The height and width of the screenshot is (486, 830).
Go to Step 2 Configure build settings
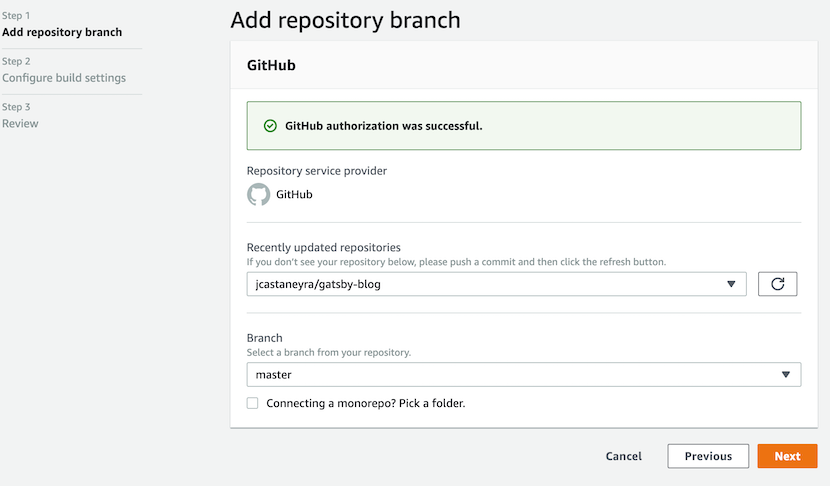(x=64, y=78)
